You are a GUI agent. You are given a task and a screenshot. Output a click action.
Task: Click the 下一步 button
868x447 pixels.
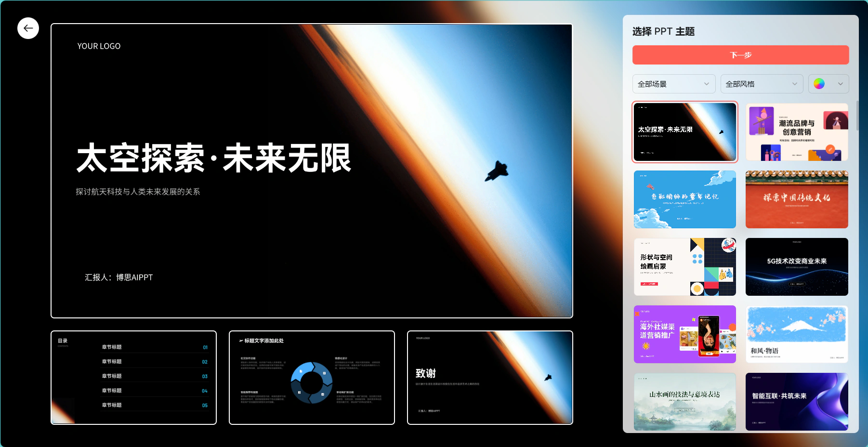click(740, 55)
